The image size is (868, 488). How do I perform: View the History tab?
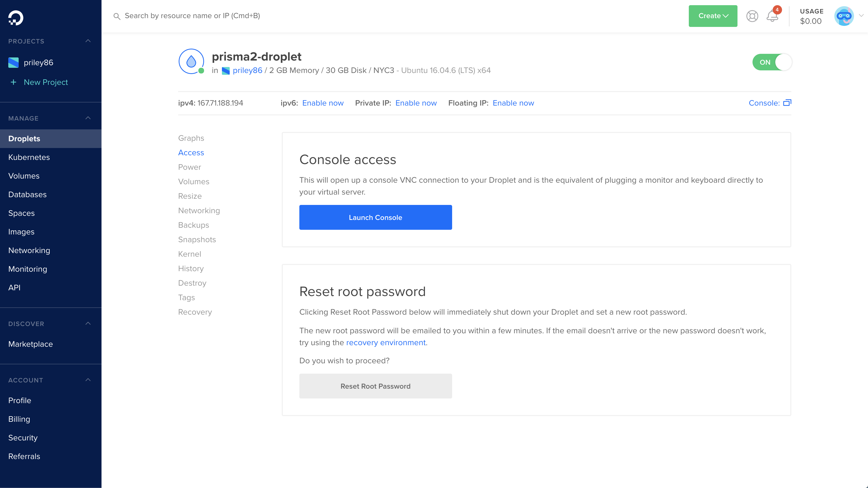[x=191, y=268]
